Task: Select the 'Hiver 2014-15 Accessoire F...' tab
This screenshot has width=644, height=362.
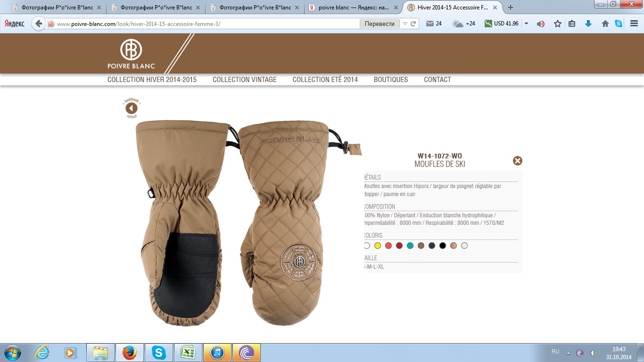Action: (453, 8)
